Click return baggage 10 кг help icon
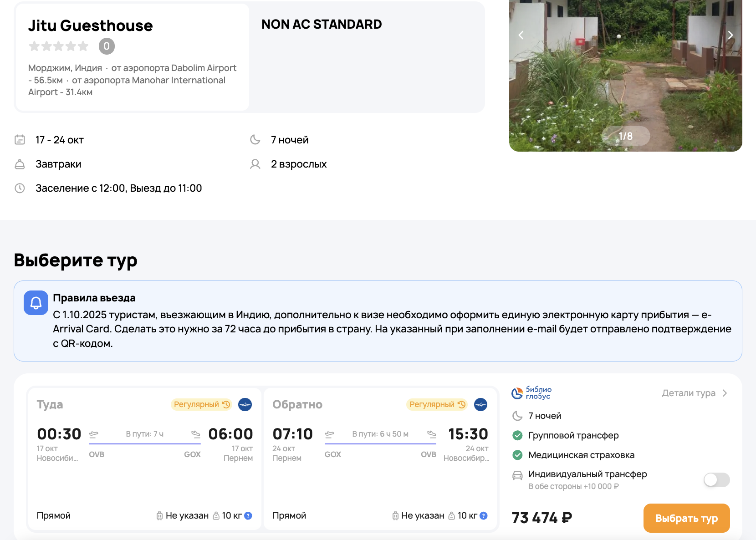This screenshot has height=540, width=756. point(484,516)
